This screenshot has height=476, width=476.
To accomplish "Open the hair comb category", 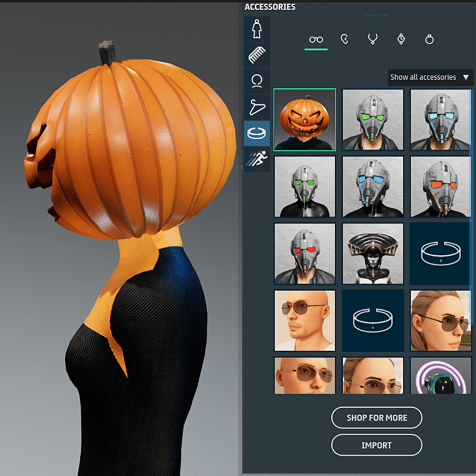I will (257, 55).
